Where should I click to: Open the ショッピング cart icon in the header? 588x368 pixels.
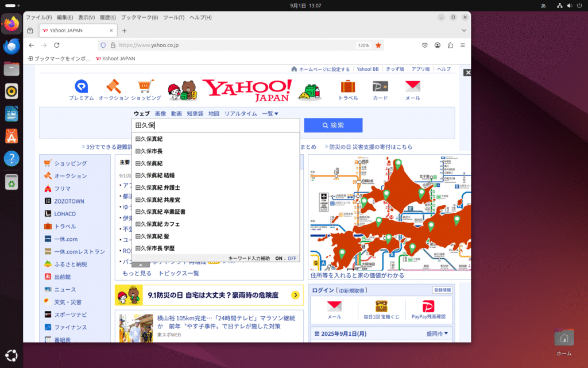[x=146, y=86]
